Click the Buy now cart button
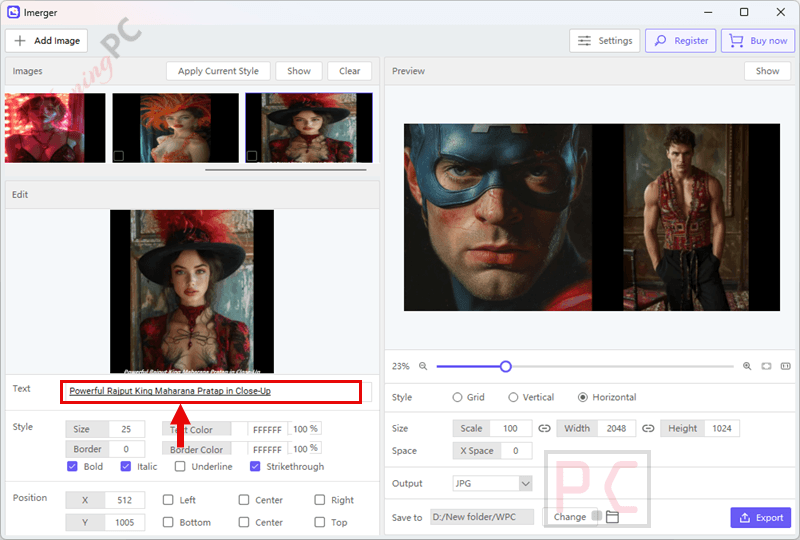This screenshot has width=800, height=540. (x=758, y=41)
